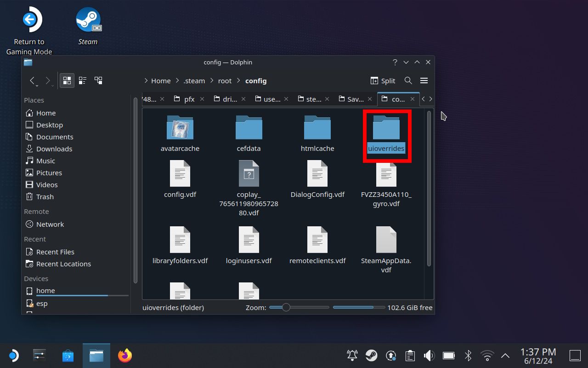Click the Split view button
The width and height of the screenshot is (588, 368).
coord(383,80)
